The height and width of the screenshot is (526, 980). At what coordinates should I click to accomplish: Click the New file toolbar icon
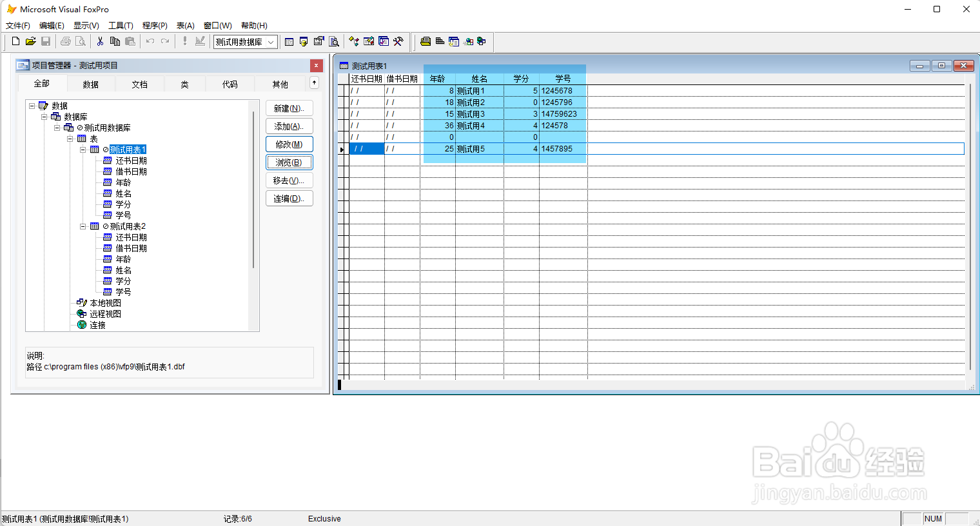click(16, 41)
